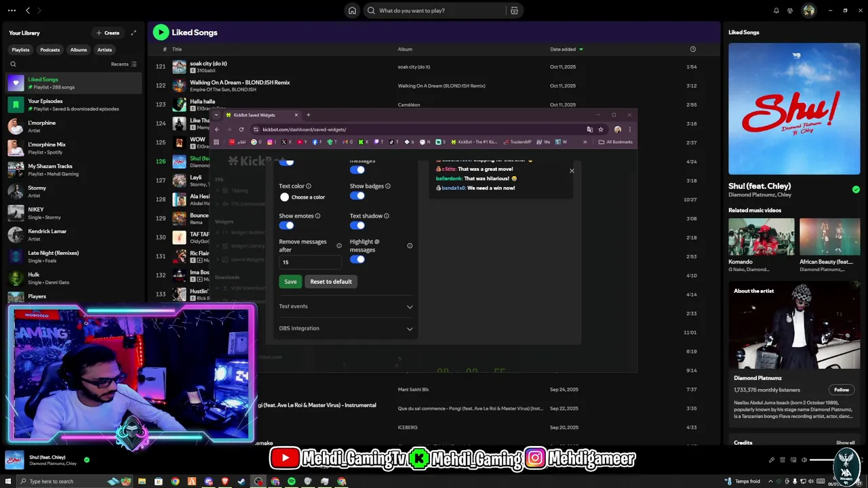Open Spotify from Windows taskbar
Viewport: 868px width, 488px height.
[292, 481]
